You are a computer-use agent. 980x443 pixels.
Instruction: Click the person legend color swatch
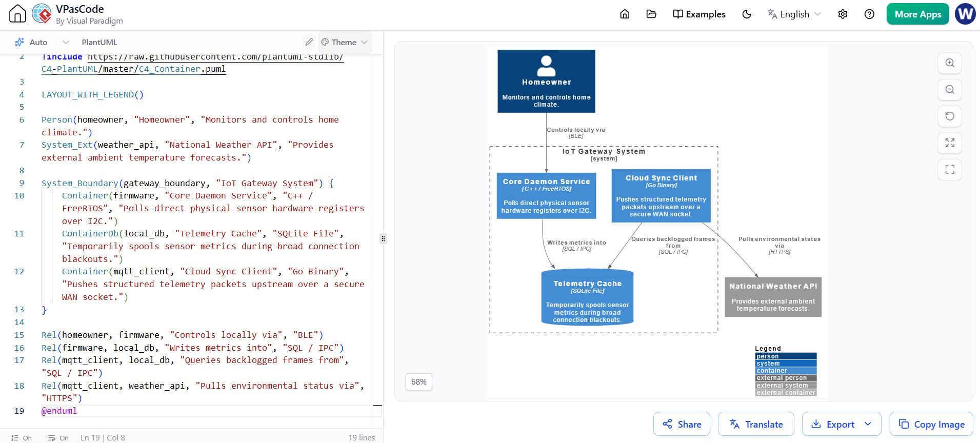(x=786, y=356)
